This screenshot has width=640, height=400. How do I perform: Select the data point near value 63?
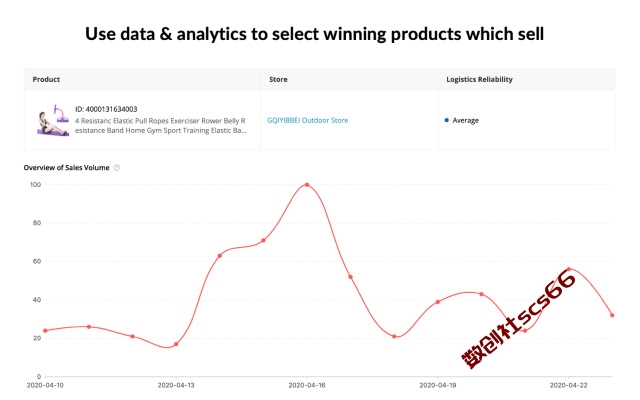point(220,256)
